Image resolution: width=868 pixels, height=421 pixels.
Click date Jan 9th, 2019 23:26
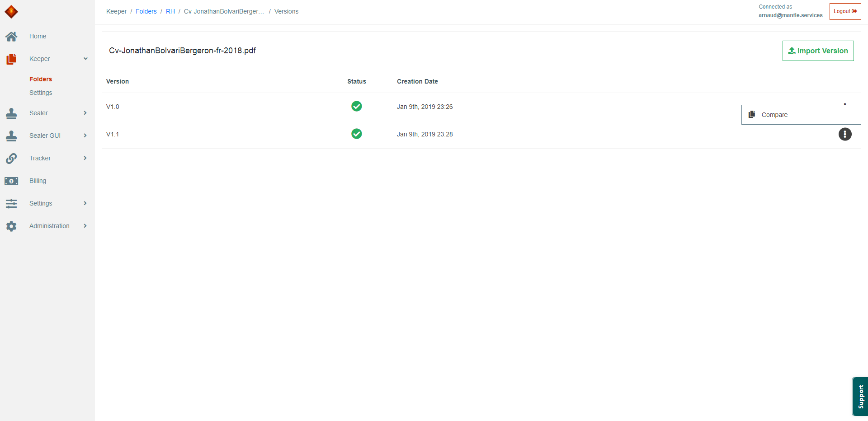425,107
